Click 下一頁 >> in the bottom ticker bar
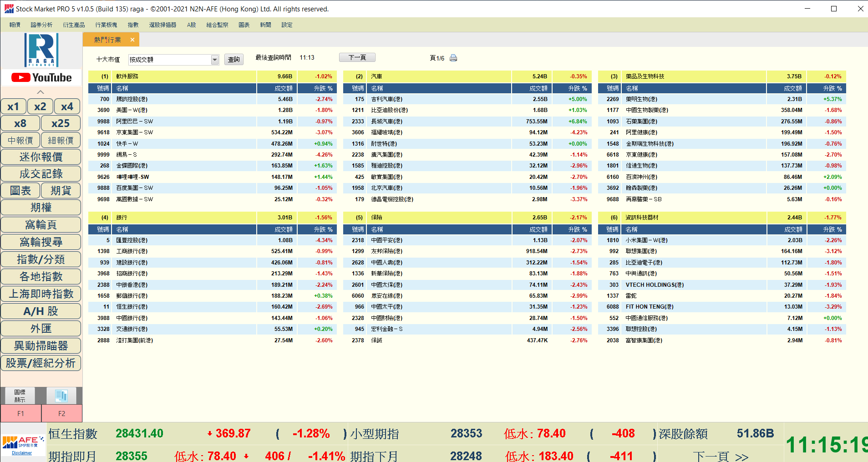Viewport: 868px width, 462px height. pos(721,456)
